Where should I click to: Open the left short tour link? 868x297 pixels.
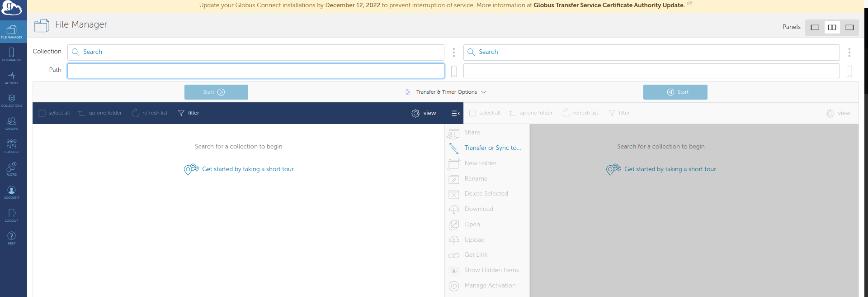248,169
